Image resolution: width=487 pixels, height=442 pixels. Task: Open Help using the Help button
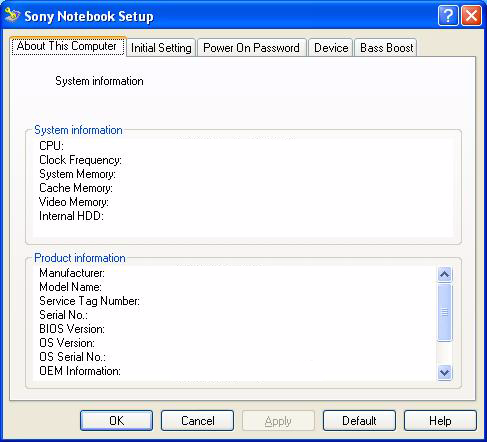point(440,421)
